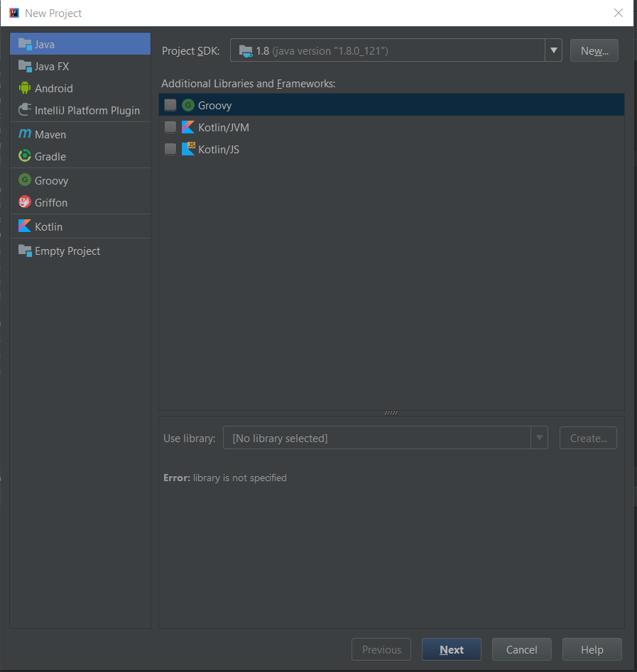Image resolution: width=637 pixels, height=672 pixels.
Task: Click the '[No library selected]' combo box
Action: coord(385,438)
